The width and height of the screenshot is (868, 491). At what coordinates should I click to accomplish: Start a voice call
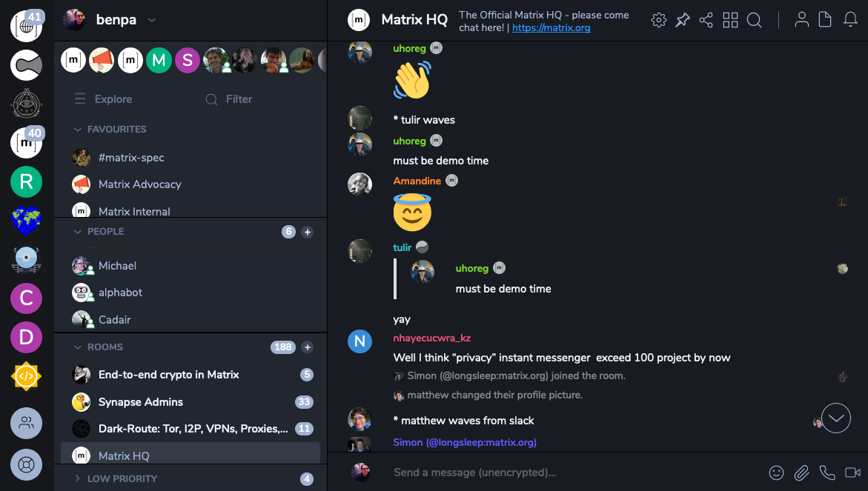pyautogui.click(x=827, y=472)
